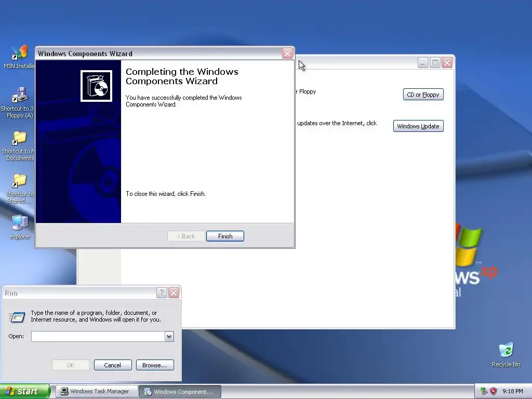Maximize the background Add/Remove window
This screenshot has height=399, width=532.
tap(435, 63)
